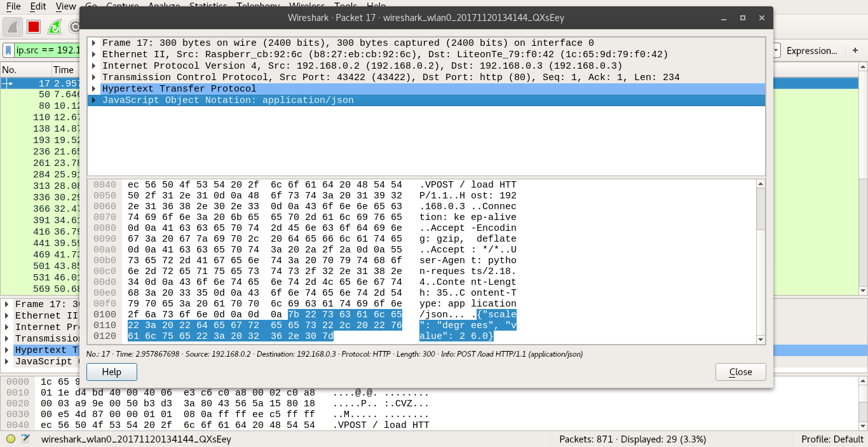
Task: Expand Ethernet II in main window details
Action: [7, 316]
